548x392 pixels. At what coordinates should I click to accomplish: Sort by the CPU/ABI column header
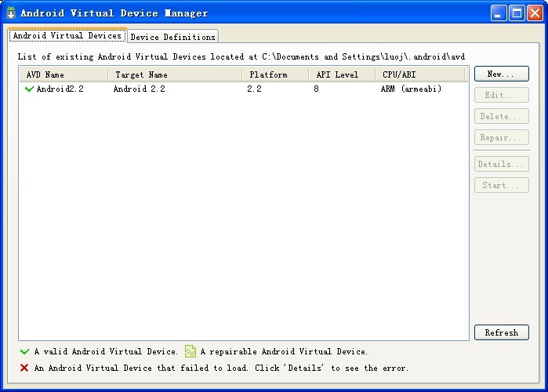pyautogui.click(x=420, y=74)
